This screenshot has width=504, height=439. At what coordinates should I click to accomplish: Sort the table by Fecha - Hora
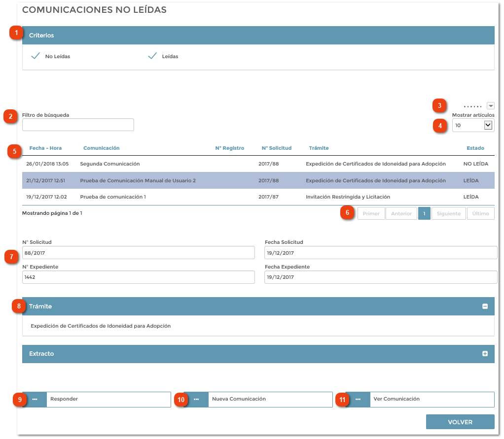[45, 148]
